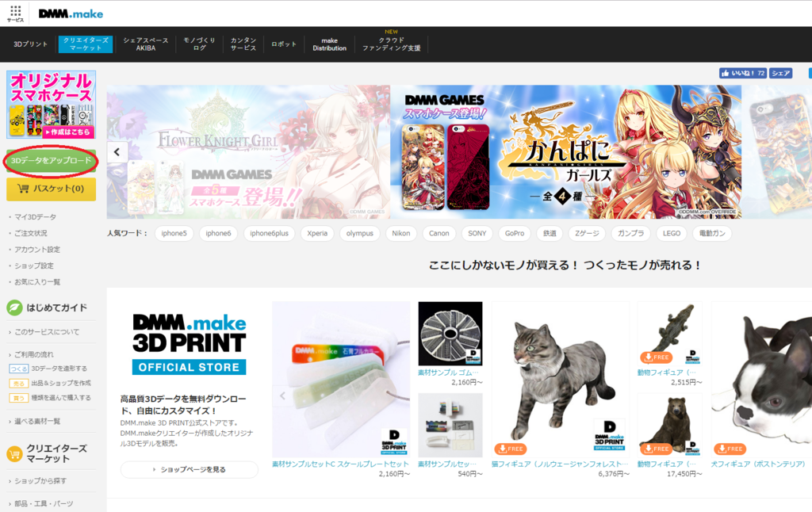Viewport: 812px width, 512px height.
Task: Select the SONY keyword tag
Action: click(x=477, y=234)
